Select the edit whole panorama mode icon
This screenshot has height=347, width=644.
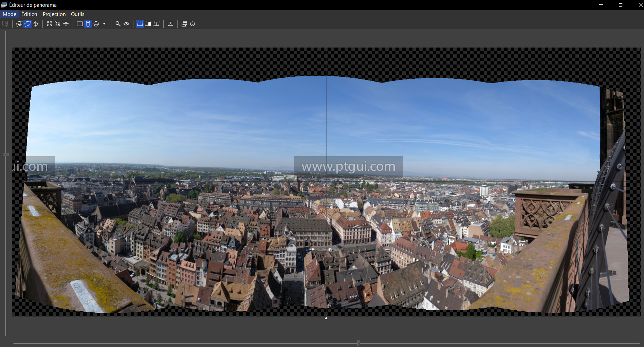27,24
